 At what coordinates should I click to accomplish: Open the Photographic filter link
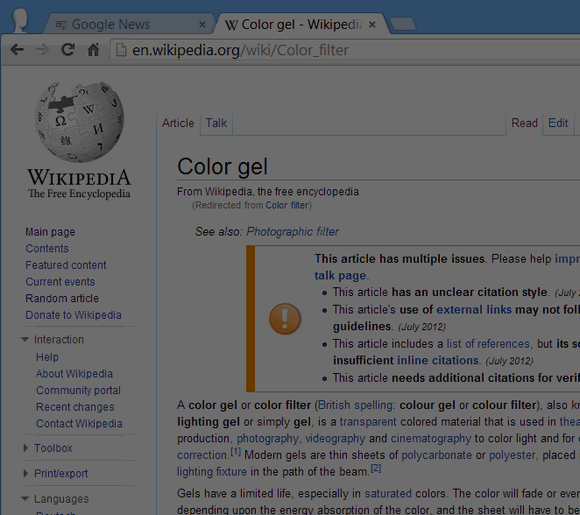tap(293, 232)
